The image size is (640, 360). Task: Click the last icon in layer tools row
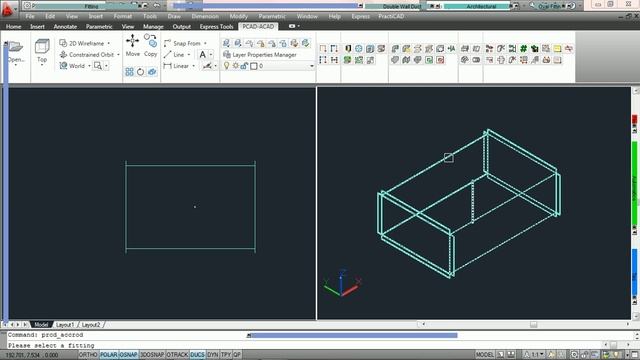point(305,43)
